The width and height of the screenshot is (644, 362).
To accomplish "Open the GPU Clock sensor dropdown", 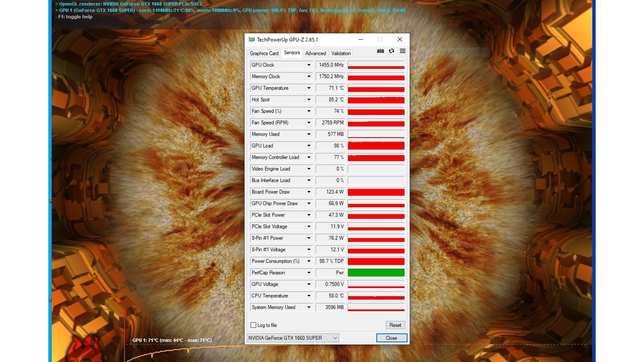I will (x=309, y=65).
